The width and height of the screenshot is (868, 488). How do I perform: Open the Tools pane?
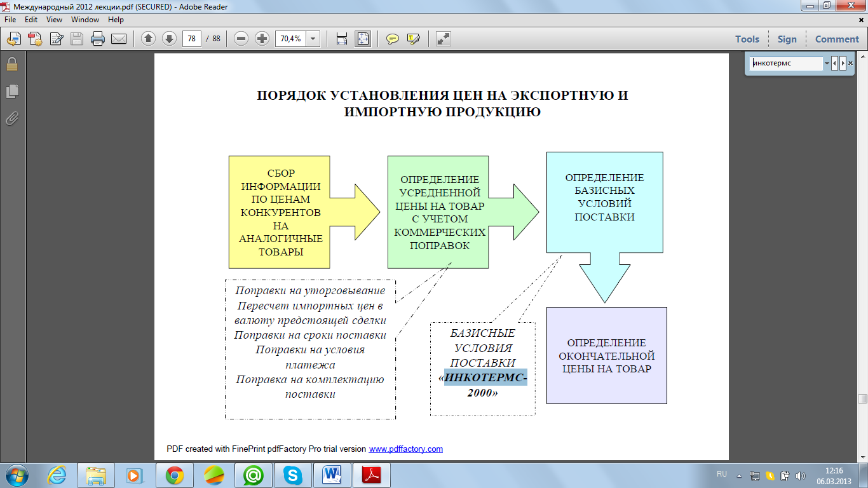[x=747, y=39]
